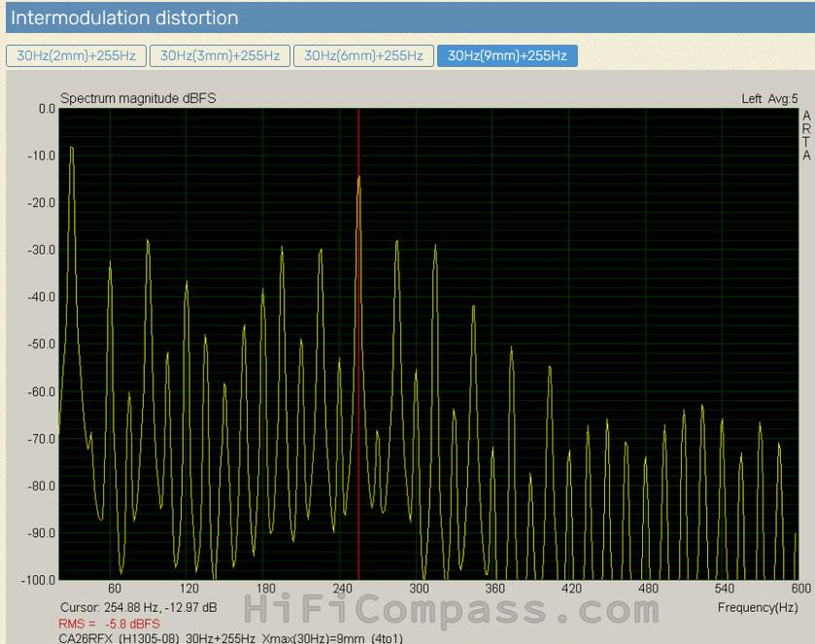Click the ARTA vertical label
The width and height of the screenshot is (815, 644).
806,135
